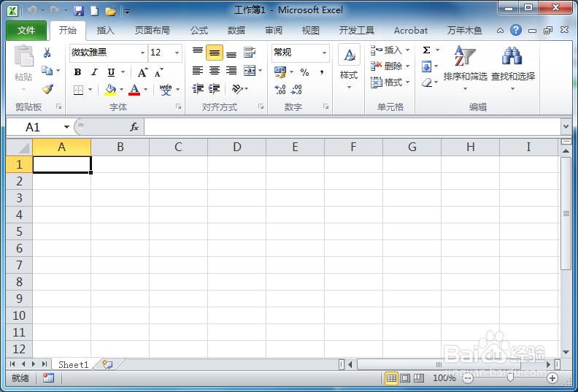Click the text orientation icon
Viewport: 578px width, 392px height.
pyautogui.click(x=237, y=88)
